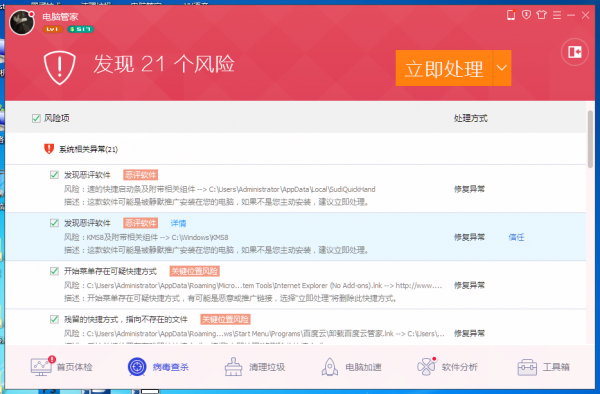Toggle the 风险项 select-all checkbox

[x=36, y=118]
